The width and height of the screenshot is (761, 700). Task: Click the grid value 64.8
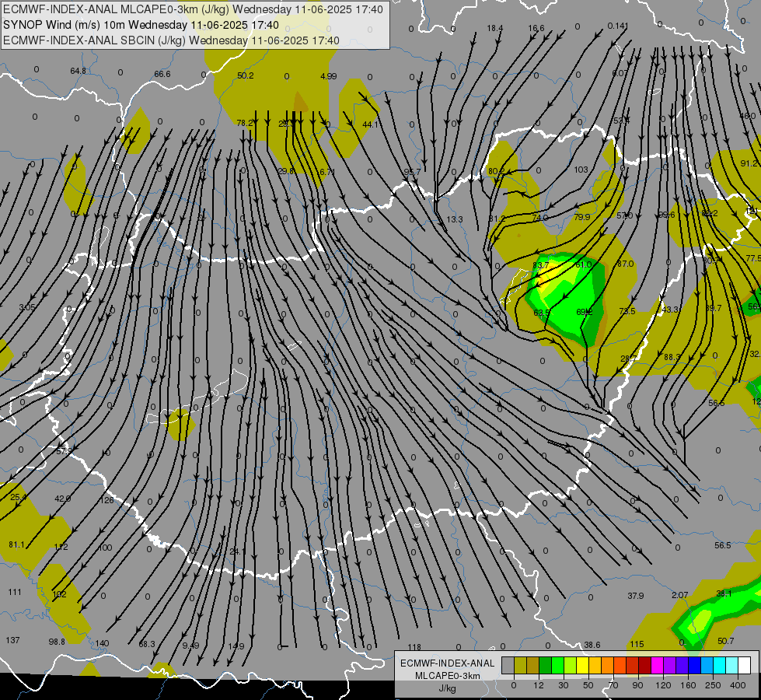(x=79, y=71)
